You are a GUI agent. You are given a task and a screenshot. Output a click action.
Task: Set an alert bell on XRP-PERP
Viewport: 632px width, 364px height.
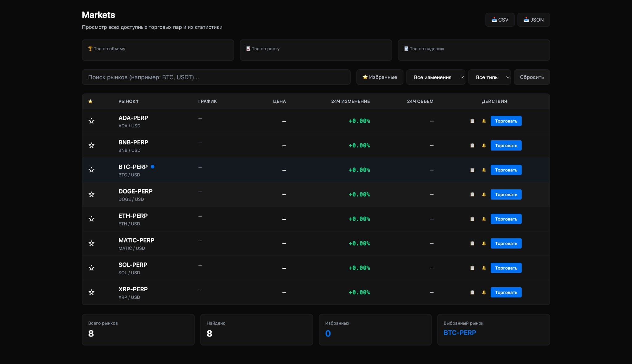point(484,292)
